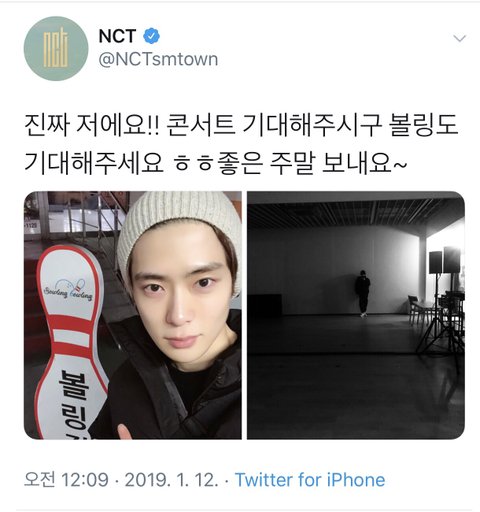Click the chairs in the dark photo
Image resolution: width=480 pixels, height=512 pixels.
point(433,308)
